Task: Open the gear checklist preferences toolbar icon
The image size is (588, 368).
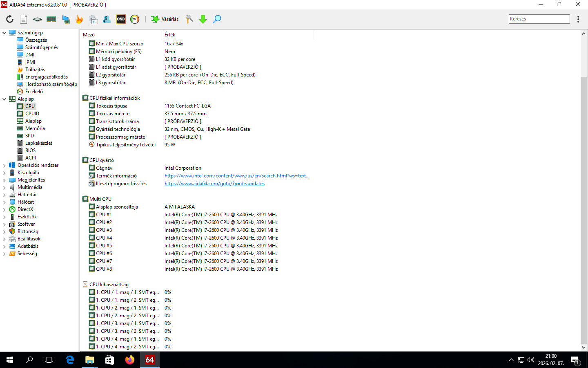Action: pos(94,19)
